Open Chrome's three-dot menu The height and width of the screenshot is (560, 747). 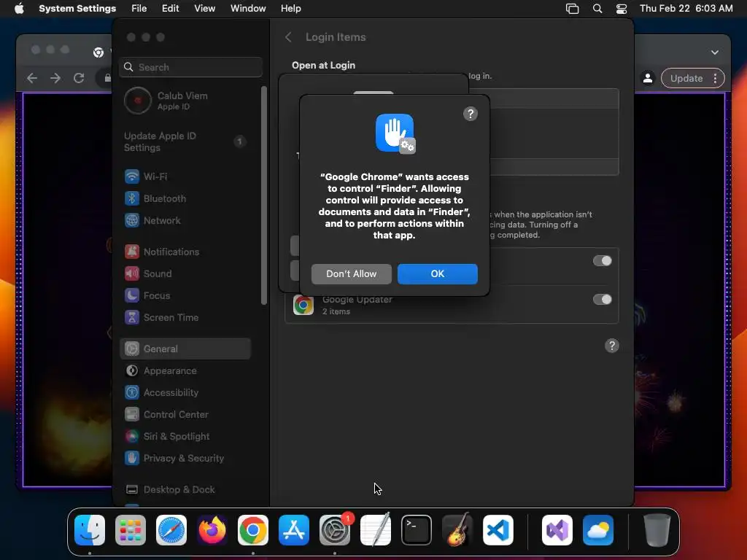715,79
